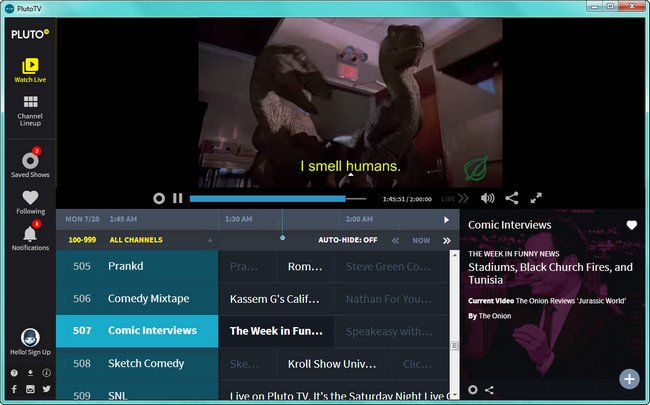Go forward in guide with right double arrows
This screenshot has height=405, width=650.
pyautogui.click(x=446, y=241)
